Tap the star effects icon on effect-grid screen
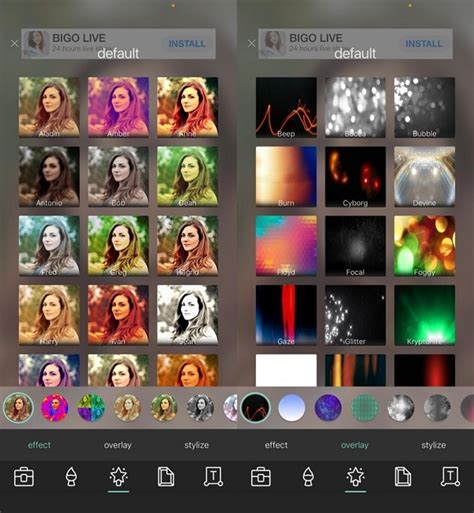This screenshot has height=513, width=474. (x=118, y=477)
